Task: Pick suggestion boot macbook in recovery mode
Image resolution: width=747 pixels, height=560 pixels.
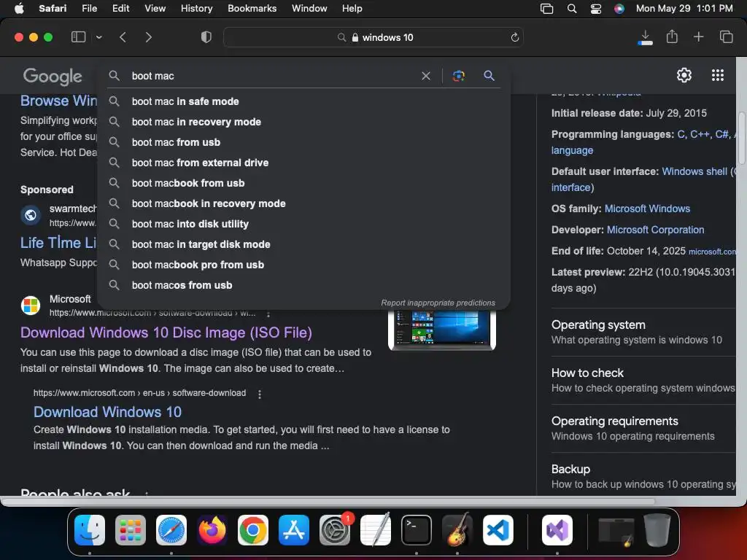Action: (x=304, y=204)
